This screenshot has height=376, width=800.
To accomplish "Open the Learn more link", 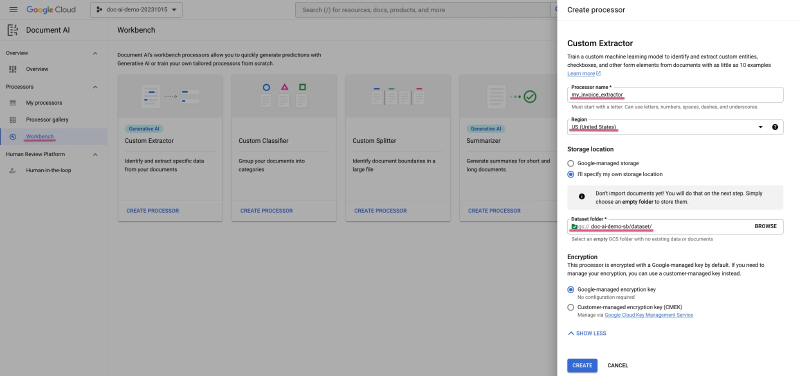I will click(x=584, y=73).
